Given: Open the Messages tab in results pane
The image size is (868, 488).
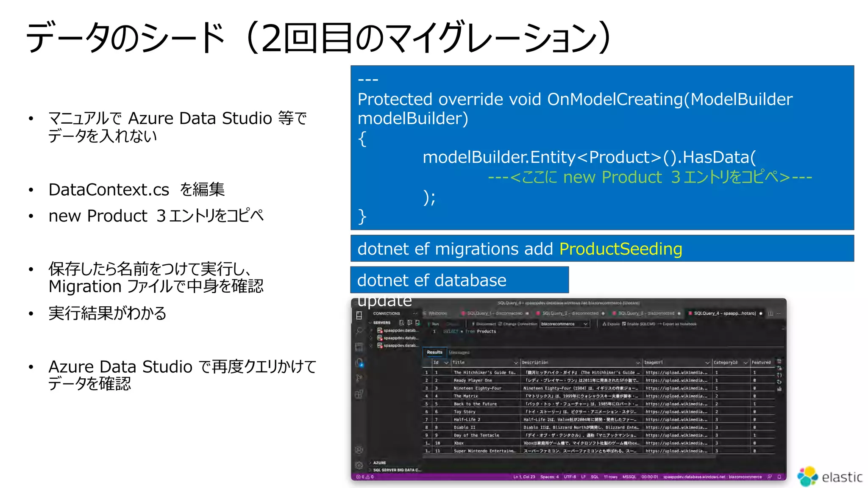Looking at the screenshot, I should point(459,352).
